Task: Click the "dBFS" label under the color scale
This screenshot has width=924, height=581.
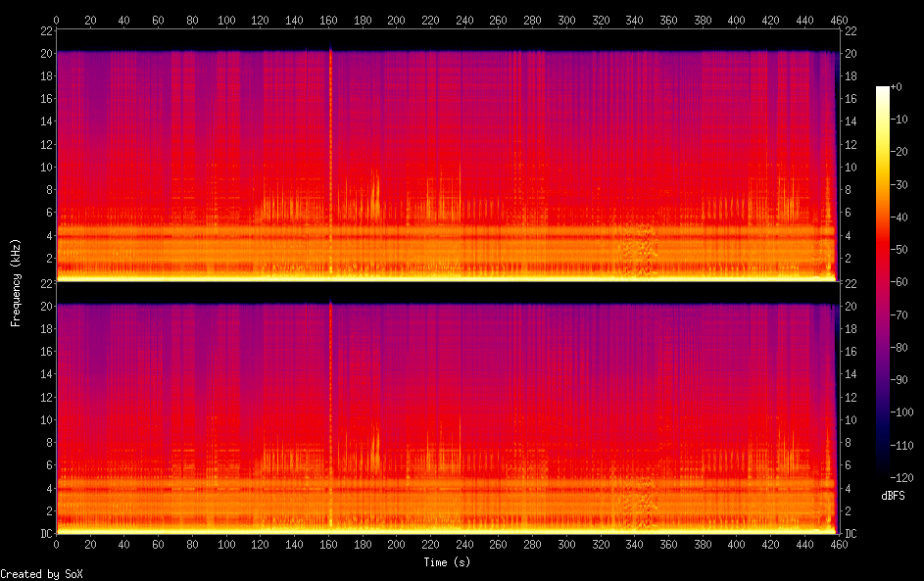Action: click(893, 496)
